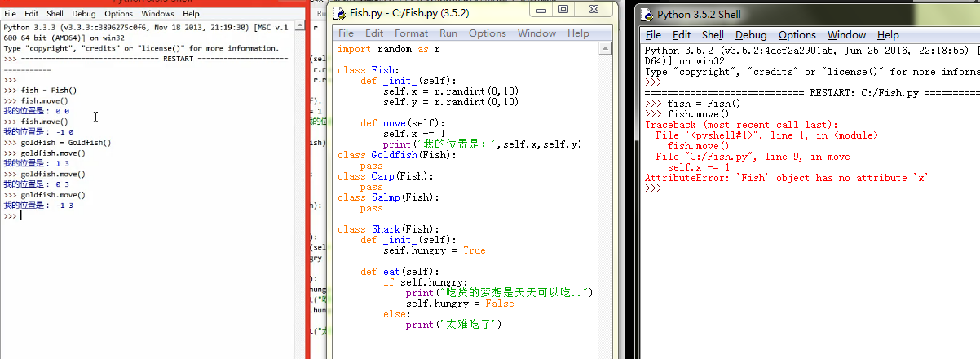Open Window menu in Python 3.5.2 Shell
This screenshot has height=359, width=980.
[x=845, y=35]
